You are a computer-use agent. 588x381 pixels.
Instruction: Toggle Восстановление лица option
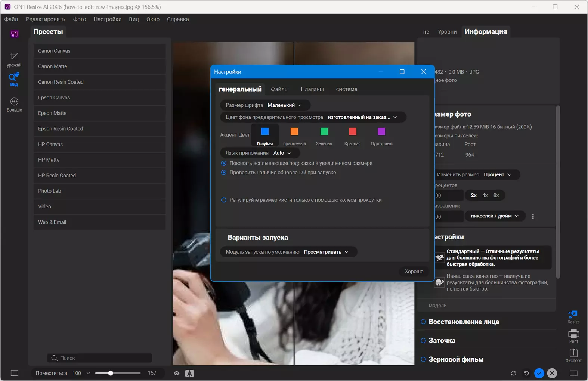tap(423, 322)
